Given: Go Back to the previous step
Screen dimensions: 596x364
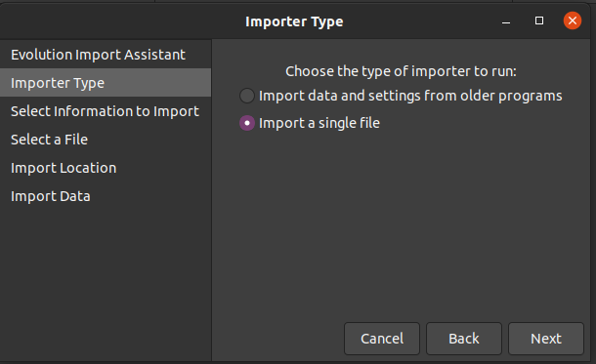Looking at the screenshot, I should pos(464,339).
